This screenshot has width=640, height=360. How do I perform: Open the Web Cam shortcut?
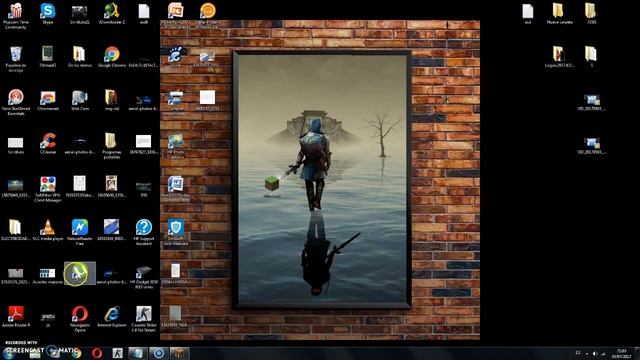tap(80, 100)
